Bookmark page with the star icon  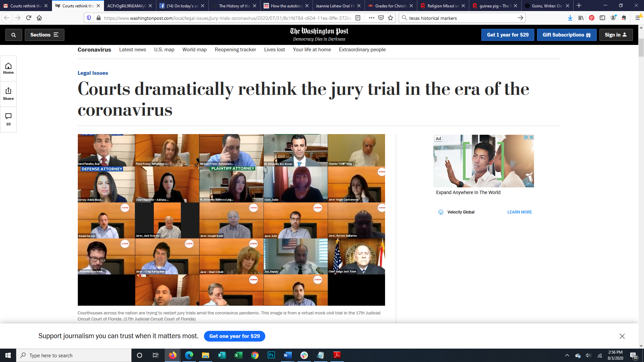390,18
